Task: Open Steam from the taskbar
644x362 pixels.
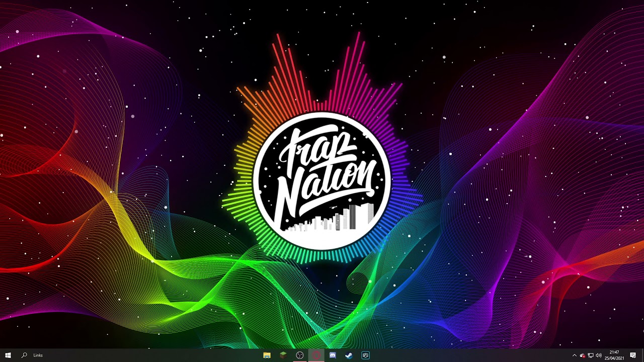Action: pyautogui.click(x=349, y=355)
